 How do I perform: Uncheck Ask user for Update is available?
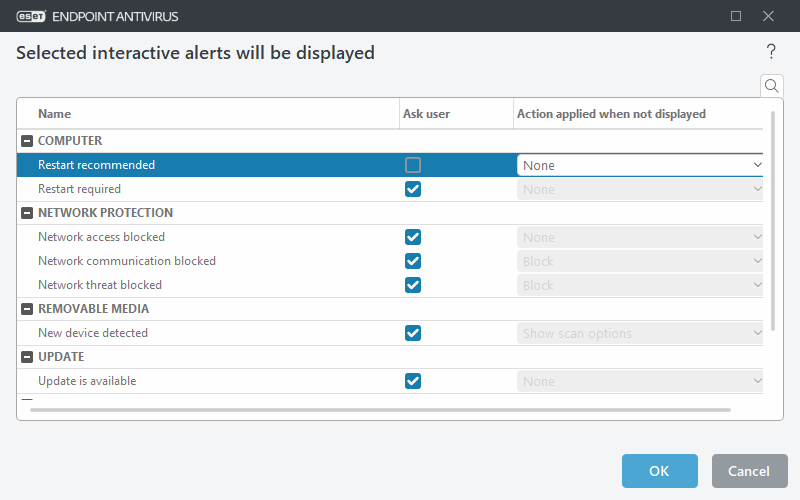413,381
